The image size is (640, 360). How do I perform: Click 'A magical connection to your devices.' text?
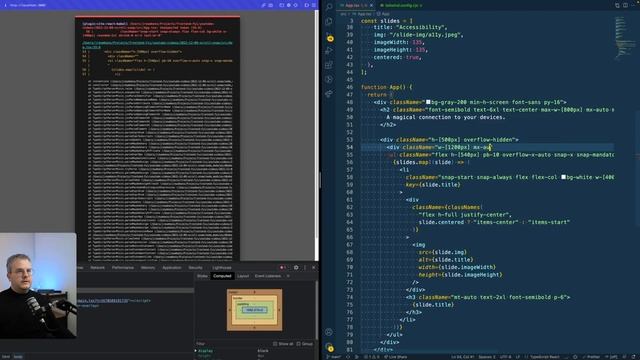446,117
